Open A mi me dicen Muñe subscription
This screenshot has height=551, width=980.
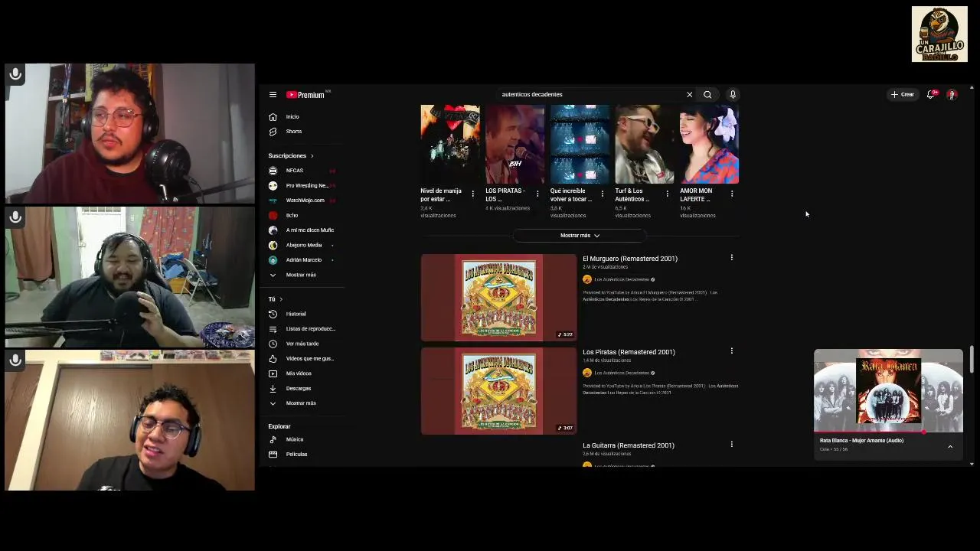click(x=302, y=230)
